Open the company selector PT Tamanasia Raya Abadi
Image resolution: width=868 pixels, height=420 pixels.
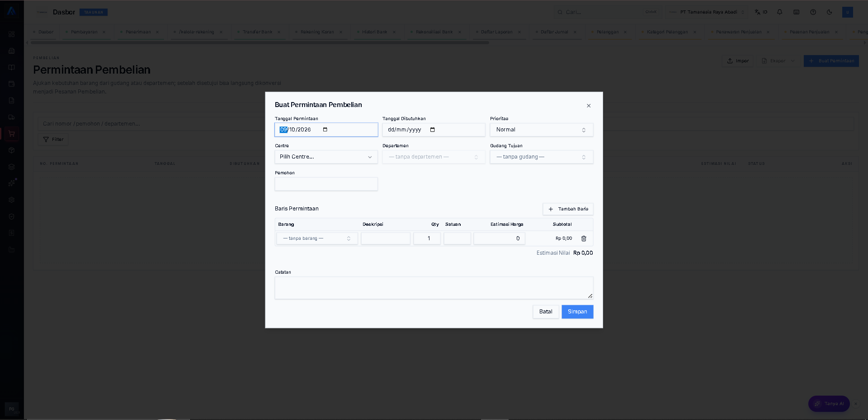click(x=707, y=12)
